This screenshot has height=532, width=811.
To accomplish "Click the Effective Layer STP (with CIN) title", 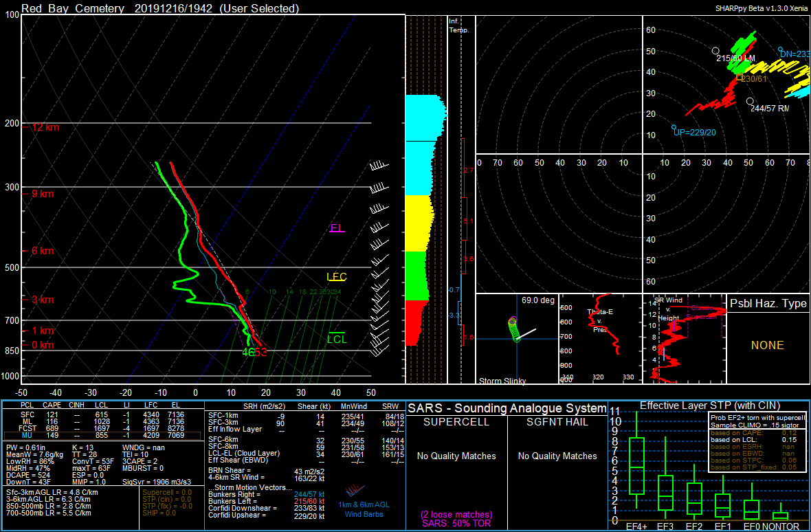I will 709,405.
